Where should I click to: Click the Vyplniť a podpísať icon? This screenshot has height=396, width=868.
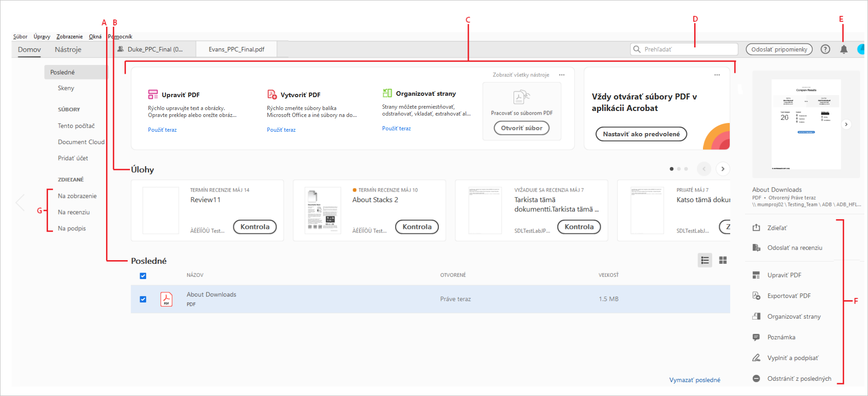(x=756, y=358)
